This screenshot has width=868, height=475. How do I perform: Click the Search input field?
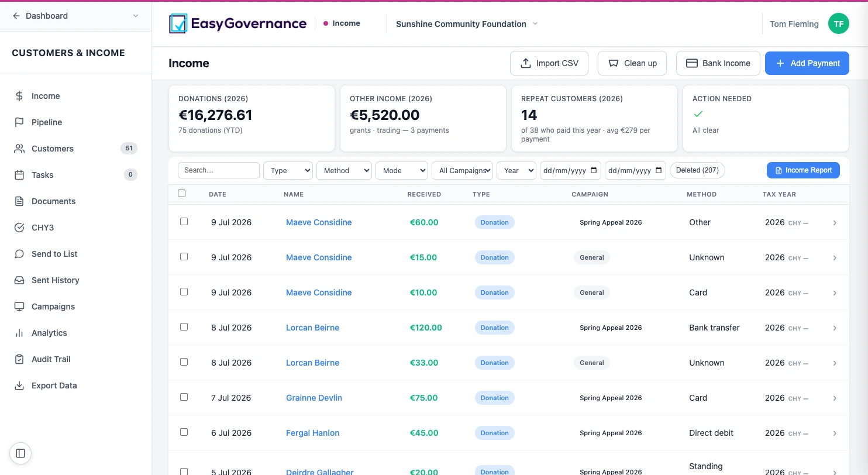tap(219, 170)
